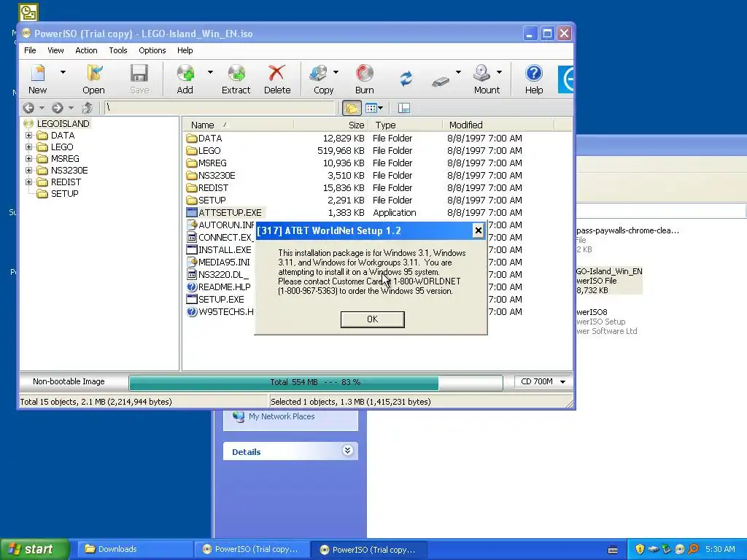Select the DATA folder in file list
This screenshot has width=747, height=560.
point(210,139)
